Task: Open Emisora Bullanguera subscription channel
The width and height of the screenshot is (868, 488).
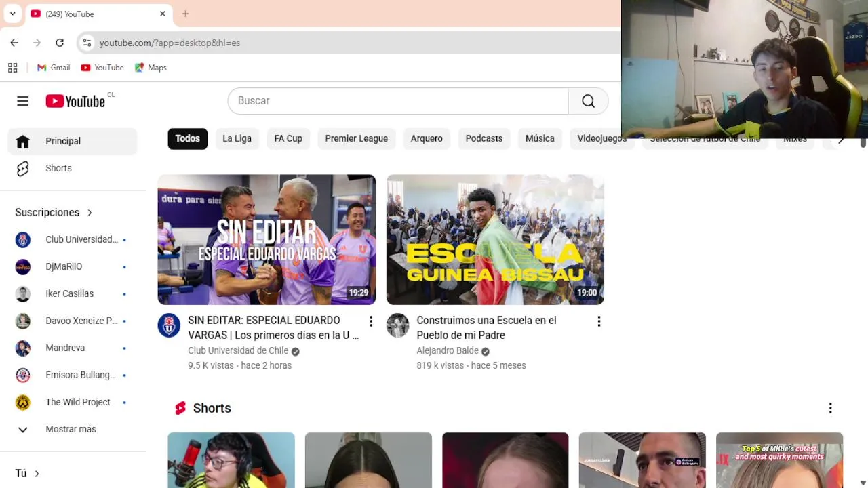Action: click(x=73, y=375)
